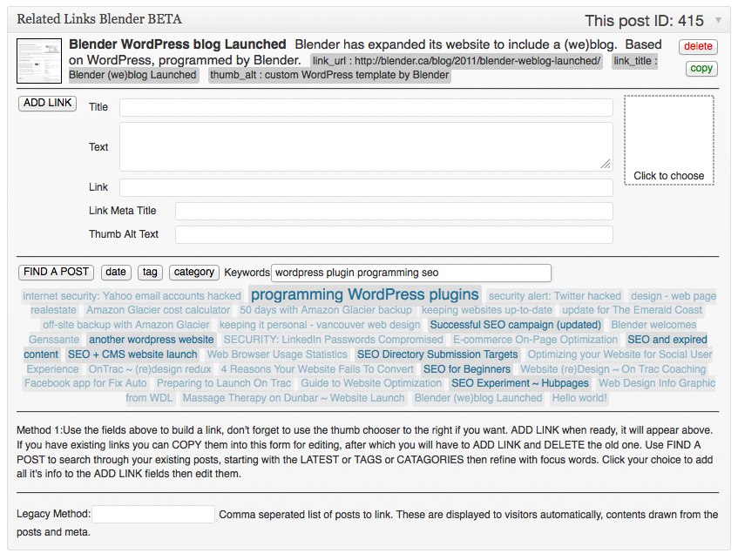738x560 pixels.
Task: Select '50 days with Amazon Glacier backup'
Action: 326,310
